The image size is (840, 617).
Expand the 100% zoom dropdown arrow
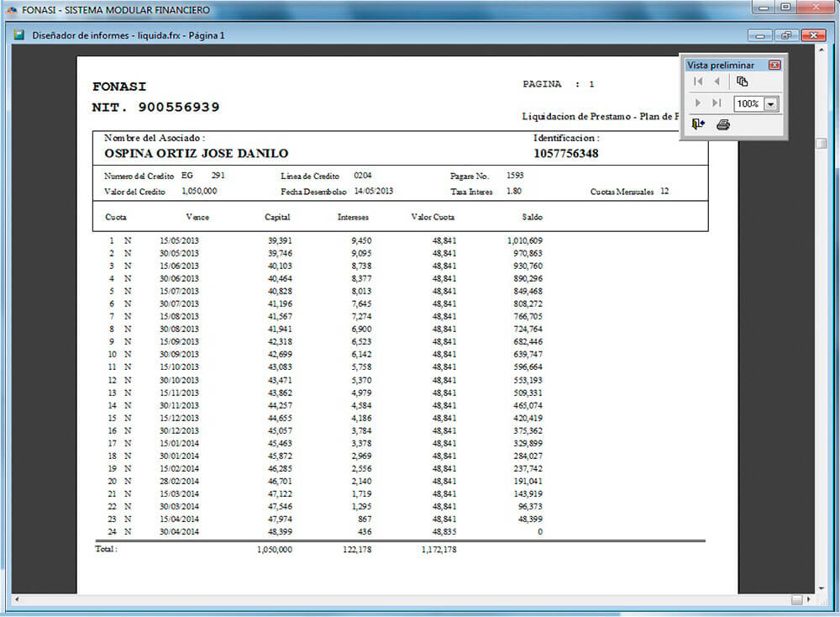pyautogui.click(x=771, y=103)
